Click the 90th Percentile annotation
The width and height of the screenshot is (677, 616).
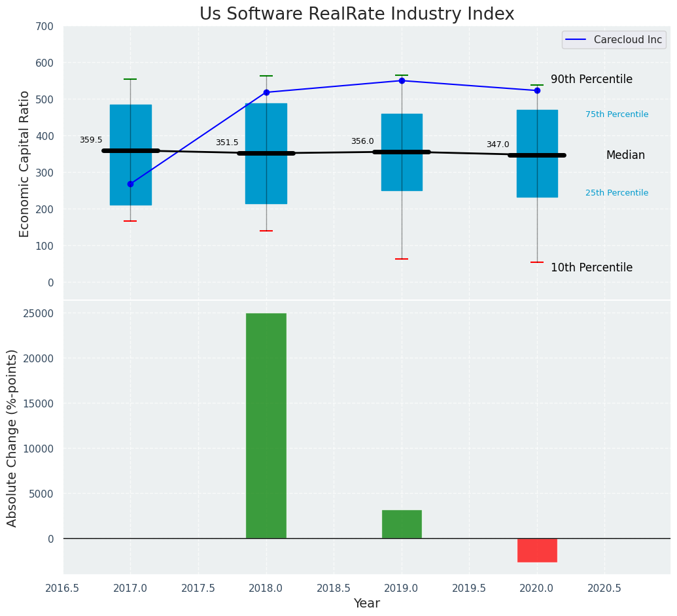[x=591, y=79]
